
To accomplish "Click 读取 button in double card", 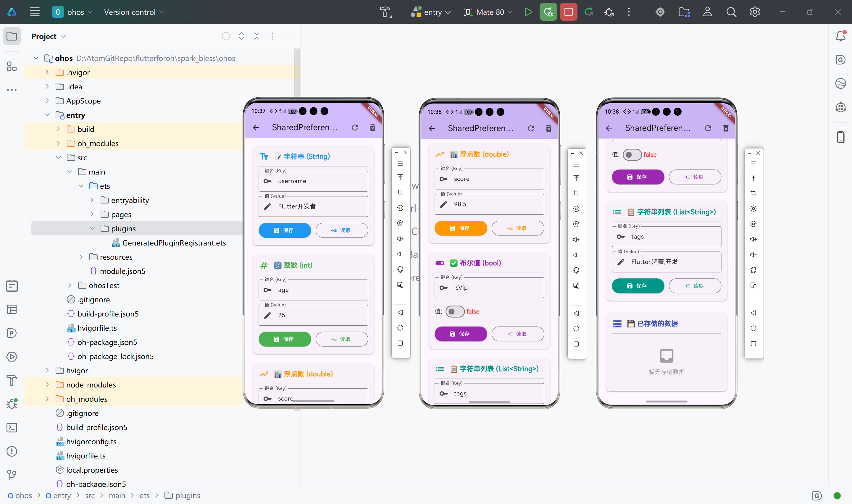I will (517, 228).
